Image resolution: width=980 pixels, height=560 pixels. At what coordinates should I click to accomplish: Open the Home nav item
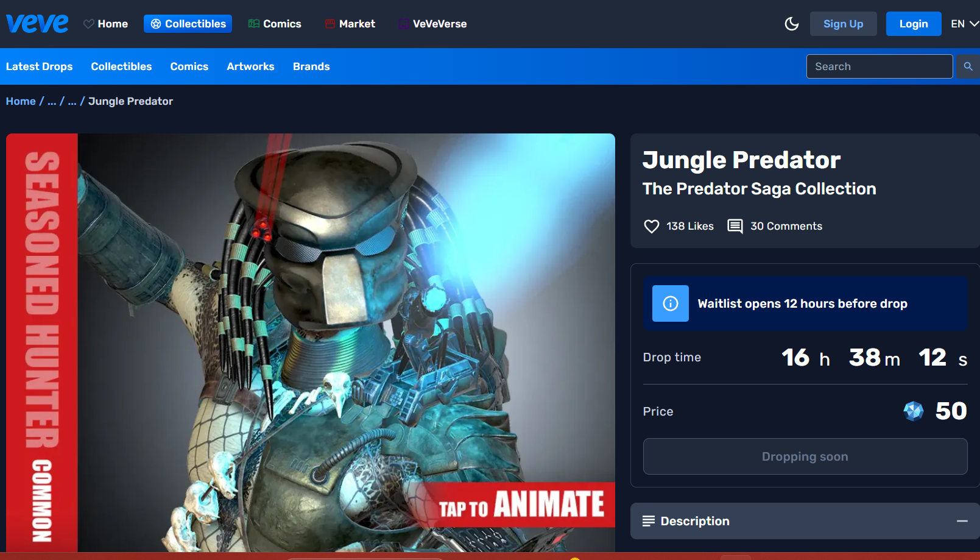[x=106, y=24]
